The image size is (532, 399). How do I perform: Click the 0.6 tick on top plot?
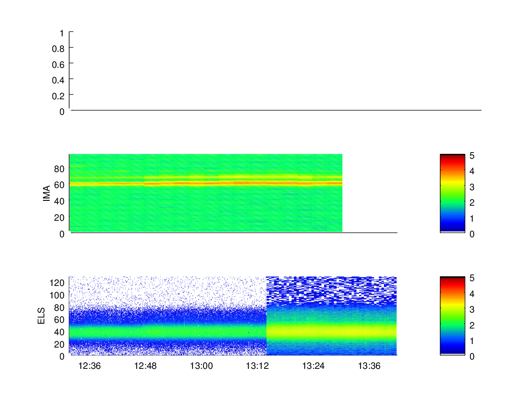coord(59,64)
